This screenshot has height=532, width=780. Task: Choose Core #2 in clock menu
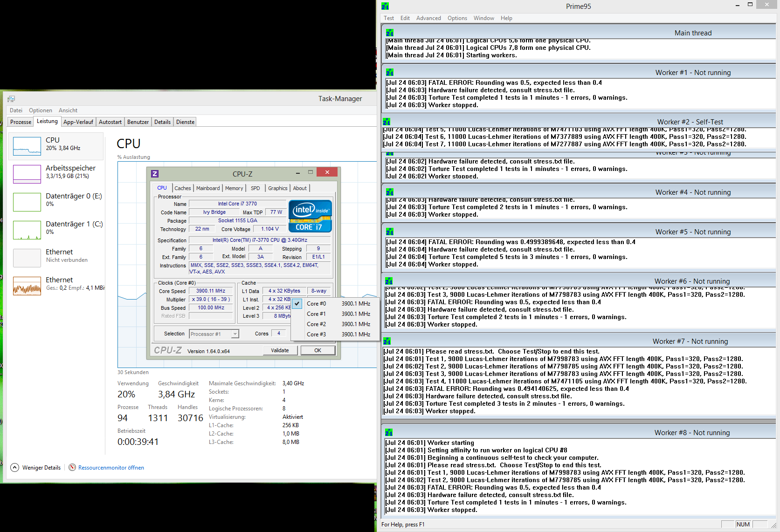click(335, 324)
